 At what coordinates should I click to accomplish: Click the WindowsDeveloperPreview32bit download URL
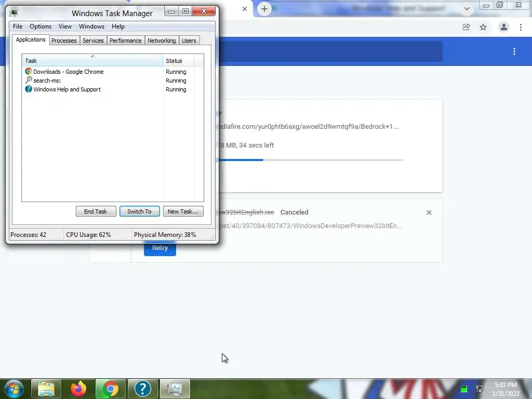(x=310, y=225)
